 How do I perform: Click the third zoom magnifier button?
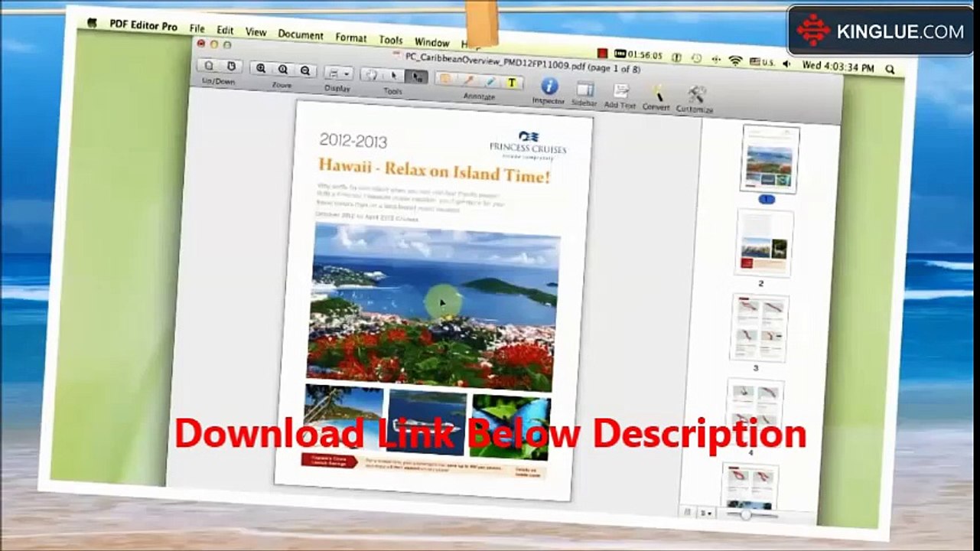pyautogui.click(x=305, y=71)
